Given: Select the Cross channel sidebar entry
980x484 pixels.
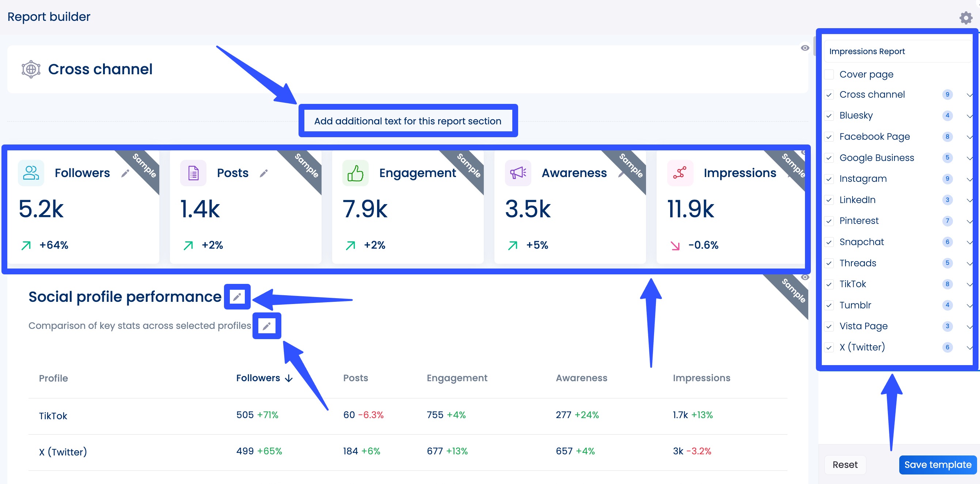Looking at the screenshot, I should tap(872, 94).
